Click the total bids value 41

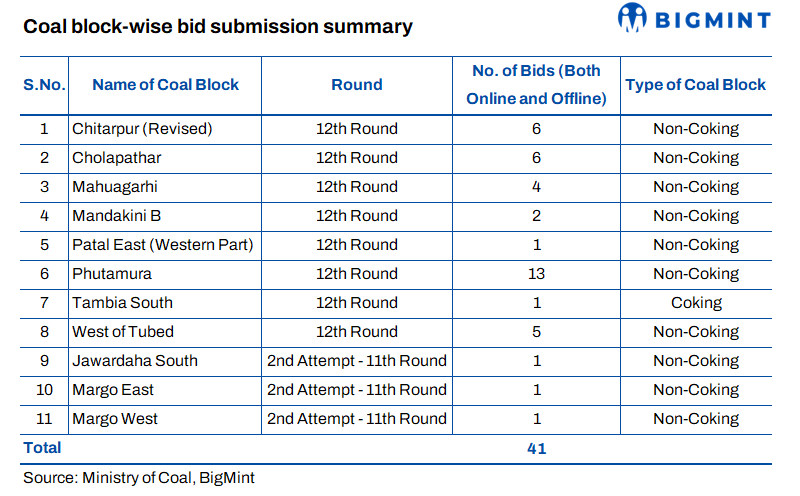(x=536, y=448)
